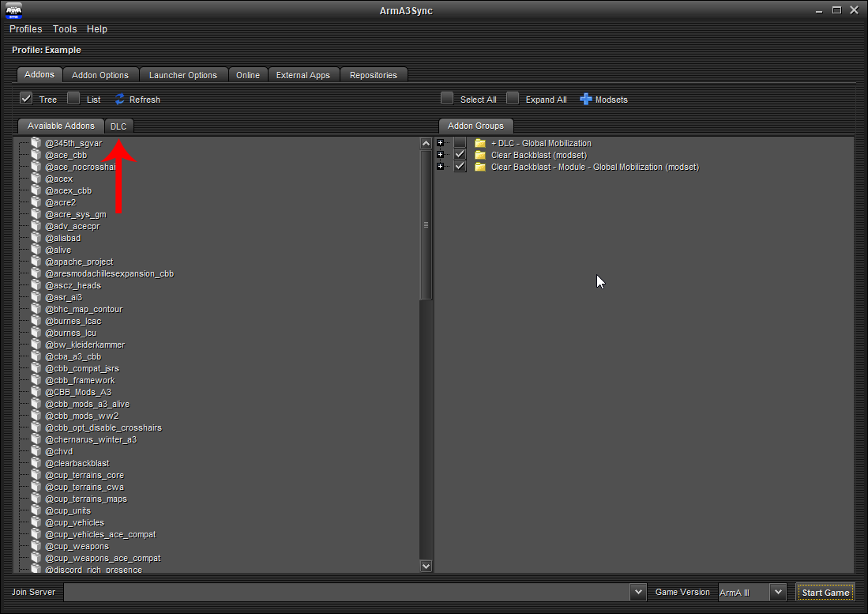The image size is (868, 614).
Task: Click the ArmA3Sync app logo icon
Action: click(14, 10)
